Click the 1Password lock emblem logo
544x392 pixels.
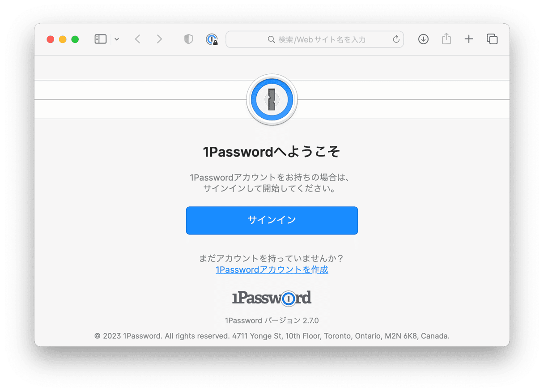tap(272, 99)
